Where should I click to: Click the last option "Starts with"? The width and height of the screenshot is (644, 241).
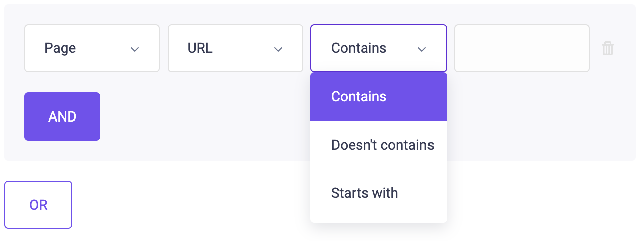[365, 193]
